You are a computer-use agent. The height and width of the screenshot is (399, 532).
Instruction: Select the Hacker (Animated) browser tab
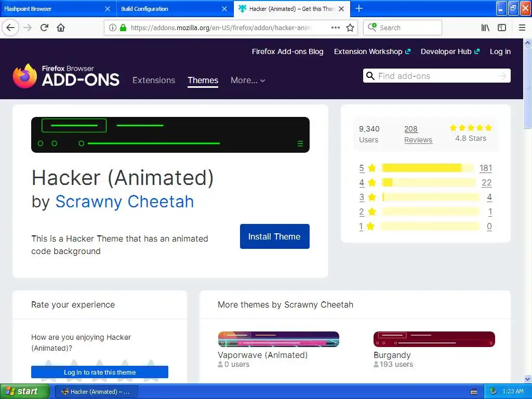292,9
